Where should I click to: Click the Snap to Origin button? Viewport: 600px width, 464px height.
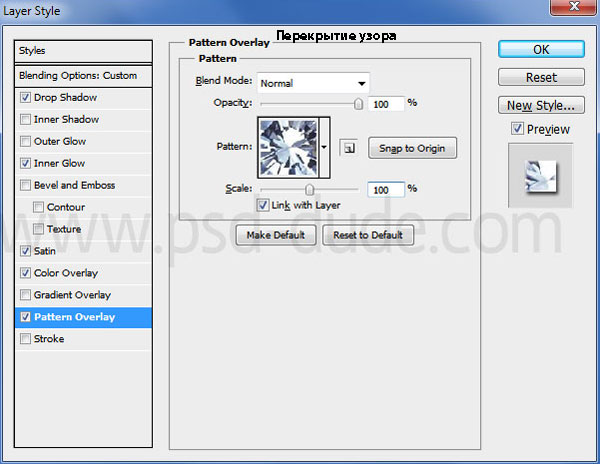click(412, 148)
